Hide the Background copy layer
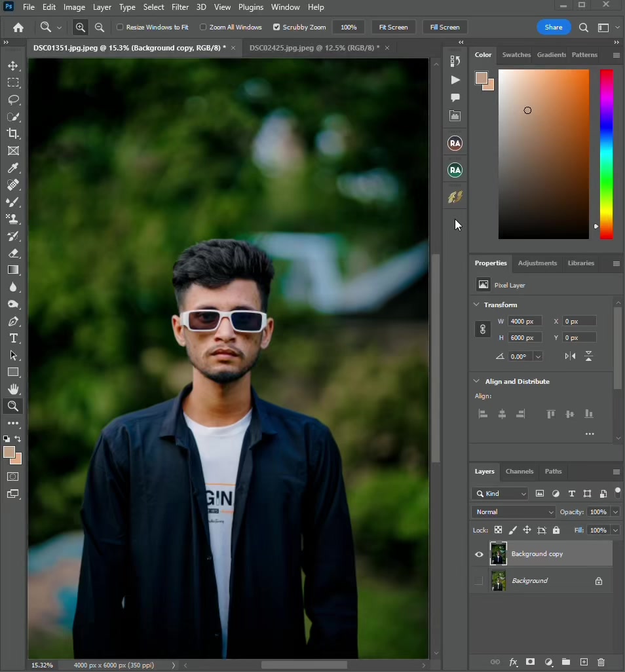This screenshot has height=672, width=625. coord(480,554)
